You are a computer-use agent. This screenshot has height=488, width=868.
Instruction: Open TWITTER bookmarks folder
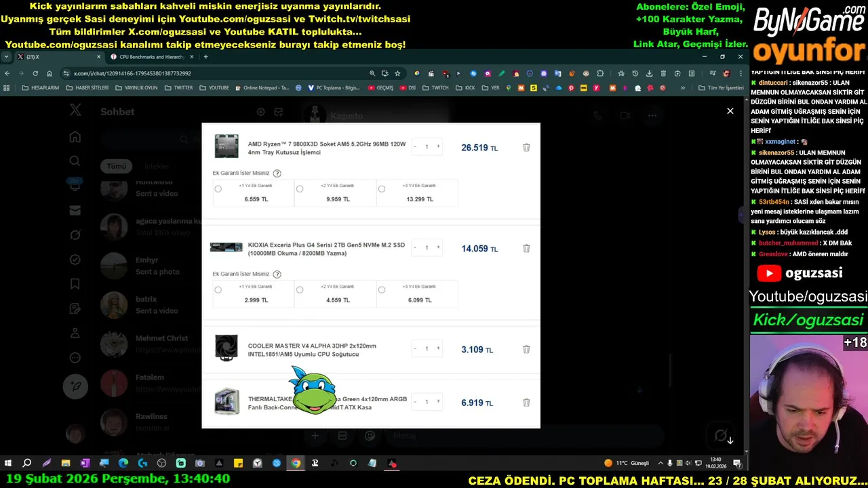tap(178, 87)
